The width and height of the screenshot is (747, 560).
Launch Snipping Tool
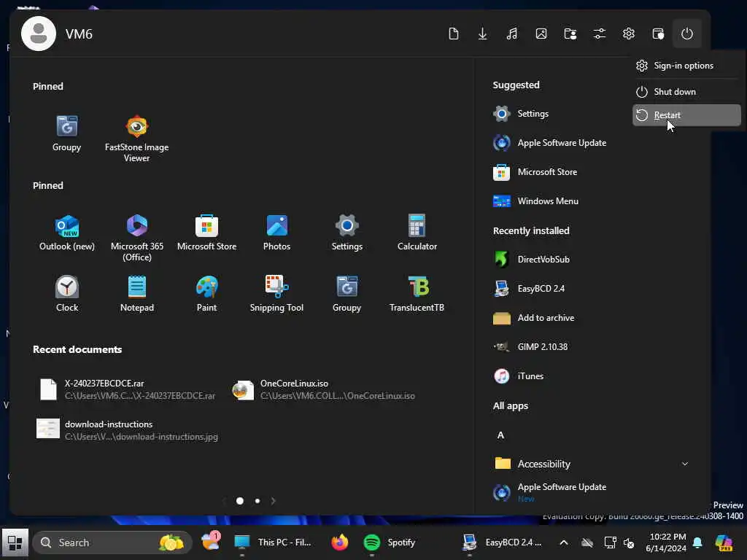[x=276, y=294]
